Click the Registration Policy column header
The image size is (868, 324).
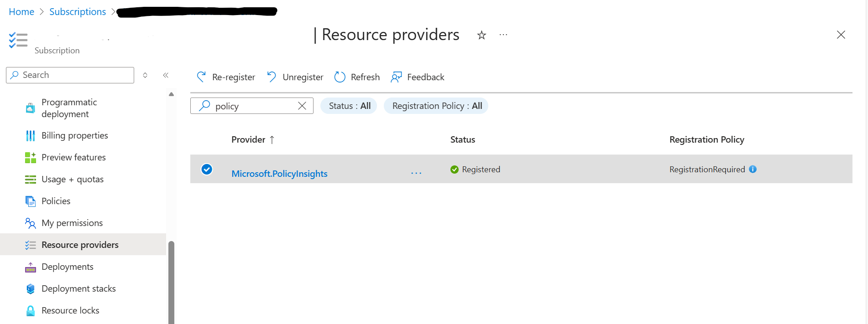tap(707, 139)
